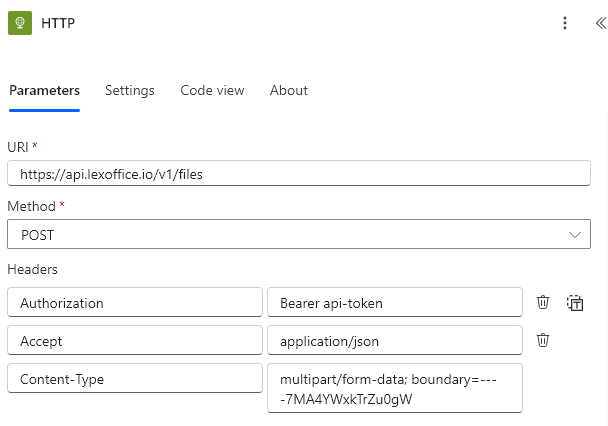The image size is (608, 426).
Task: Click the Authorization header key field
Action: [x=134, y=303]
